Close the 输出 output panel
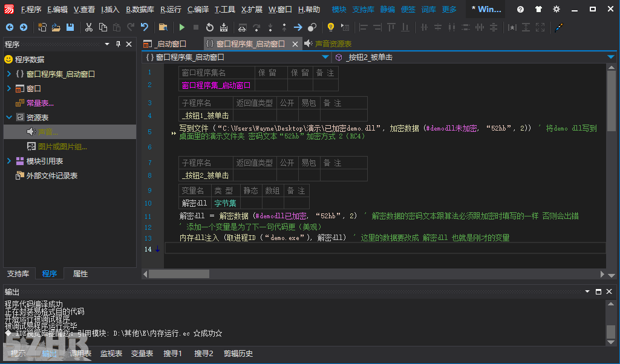The height and width of the screenshot is (364, 620). pyautogui.click(x=609, y=291)
